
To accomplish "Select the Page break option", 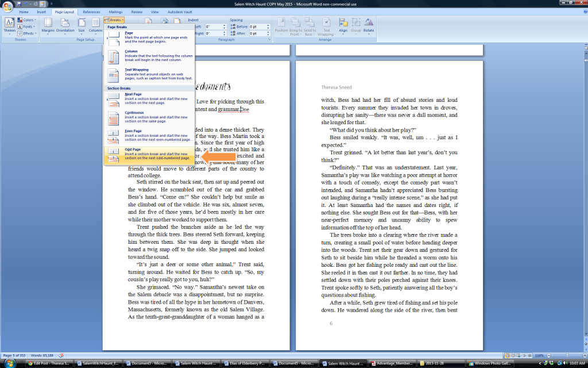I will pyautogui.click(x=150, y=37).
